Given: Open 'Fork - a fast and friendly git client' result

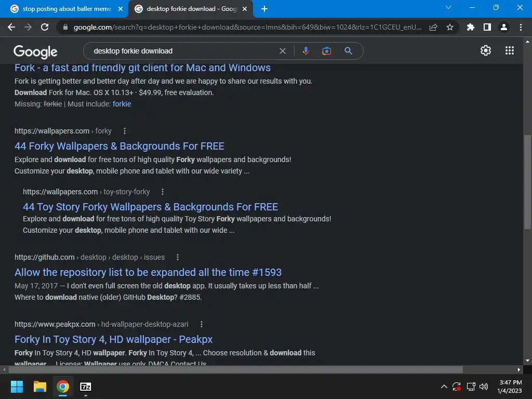Looking at the screenshot, I should [x=142, y=68].
